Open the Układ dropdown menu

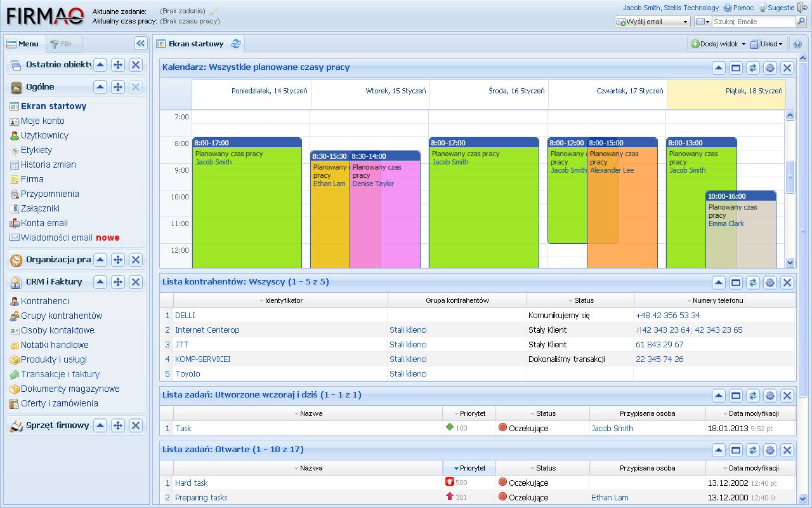(767, 44)
